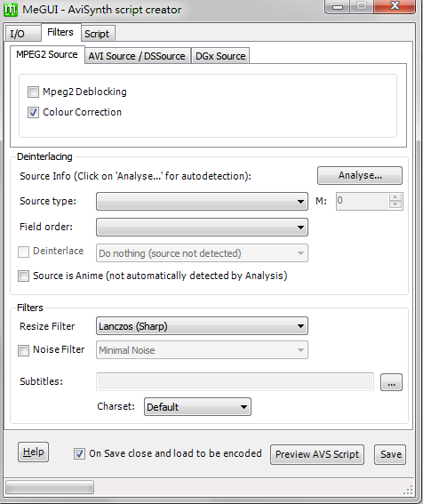The height and width of the screenshot is (504, 423).
Task: Click the subtitles browse (…) button
Action: click(391, 382)
